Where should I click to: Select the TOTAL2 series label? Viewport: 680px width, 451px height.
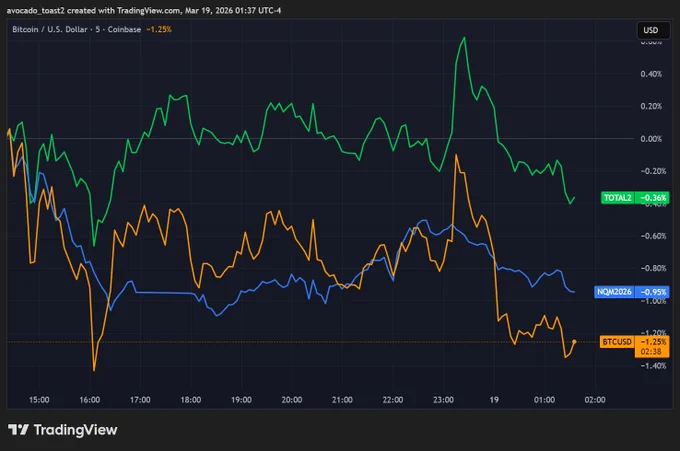tap(617, 198)
